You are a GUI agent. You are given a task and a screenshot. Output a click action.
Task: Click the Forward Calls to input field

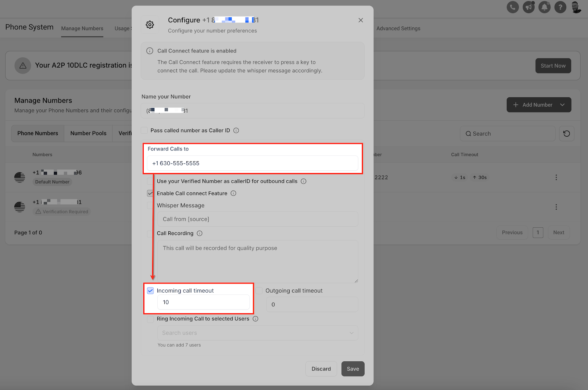coord(252,163)
